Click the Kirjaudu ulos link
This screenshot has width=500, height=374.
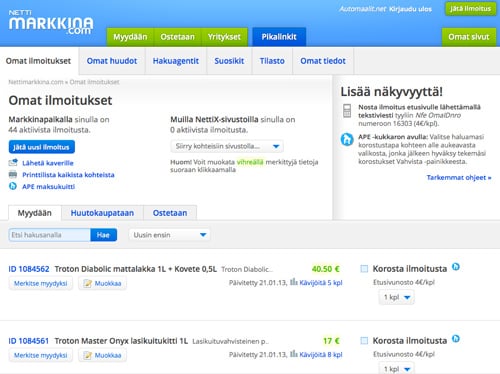[x=410, y=9]
